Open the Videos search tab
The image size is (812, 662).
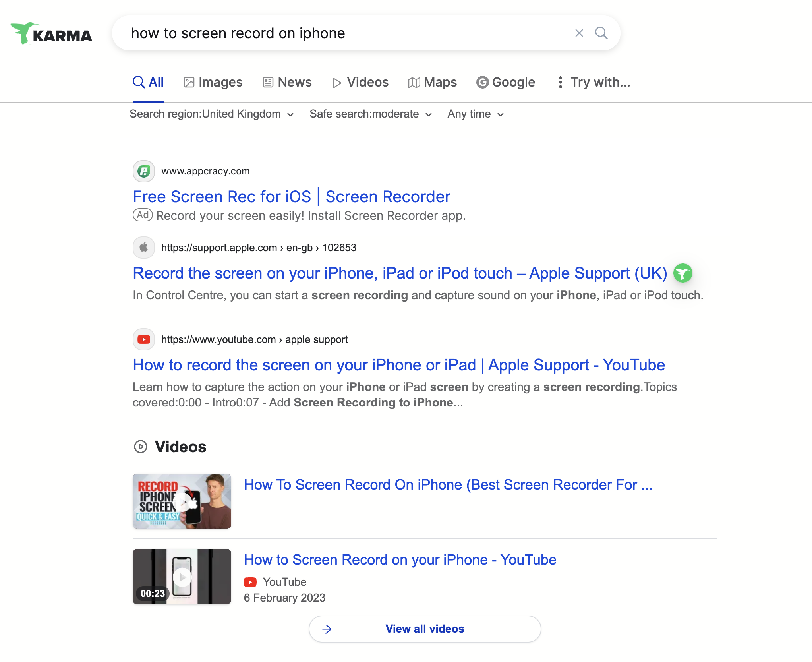(360, 82)
